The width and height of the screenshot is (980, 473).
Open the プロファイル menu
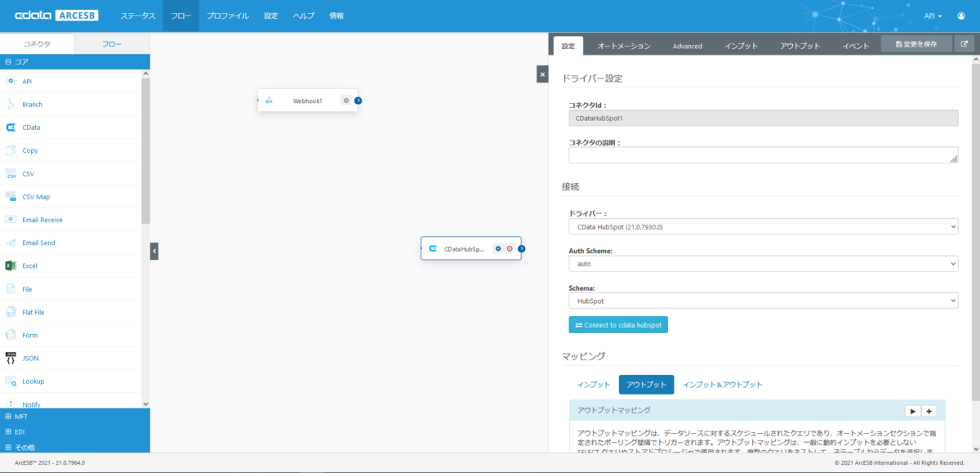click(x=228, y=16)
